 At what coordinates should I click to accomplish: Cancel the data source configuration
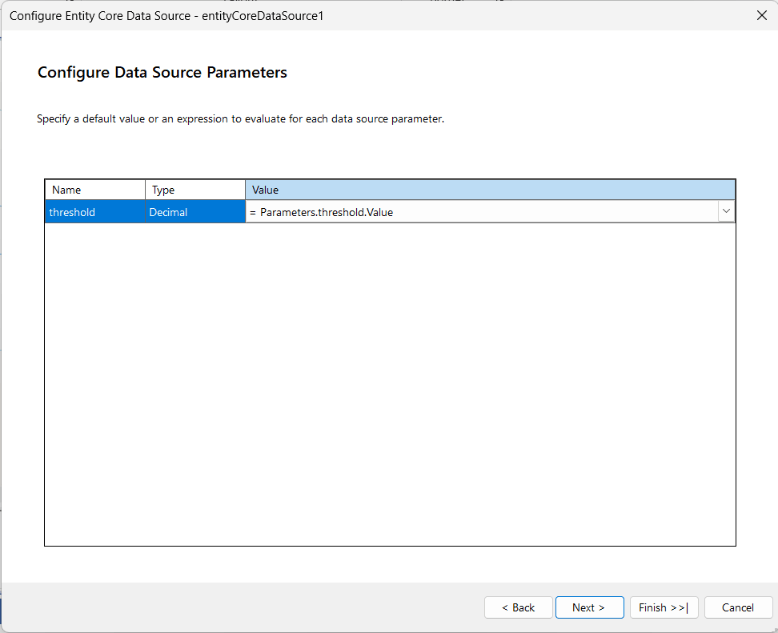738,607
